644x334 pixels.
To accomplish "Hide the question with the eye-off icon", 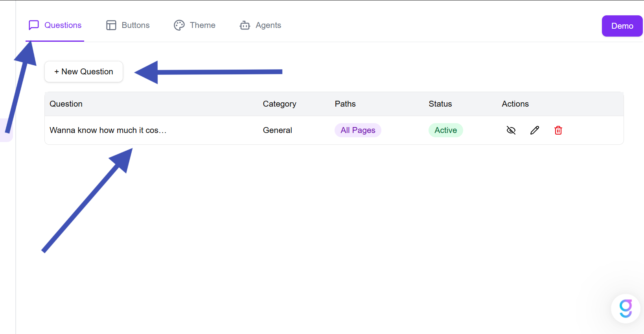I will (511, 130).
